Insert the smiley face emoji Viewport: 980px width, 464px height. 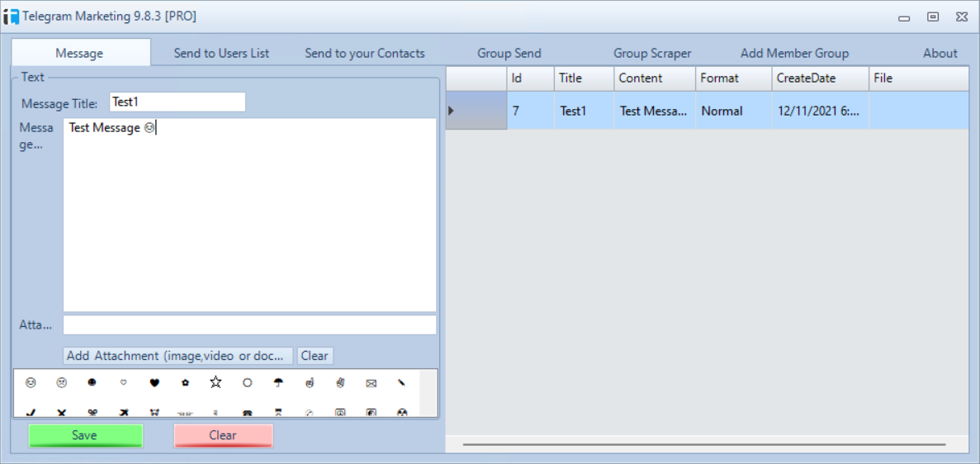point(31,383)
